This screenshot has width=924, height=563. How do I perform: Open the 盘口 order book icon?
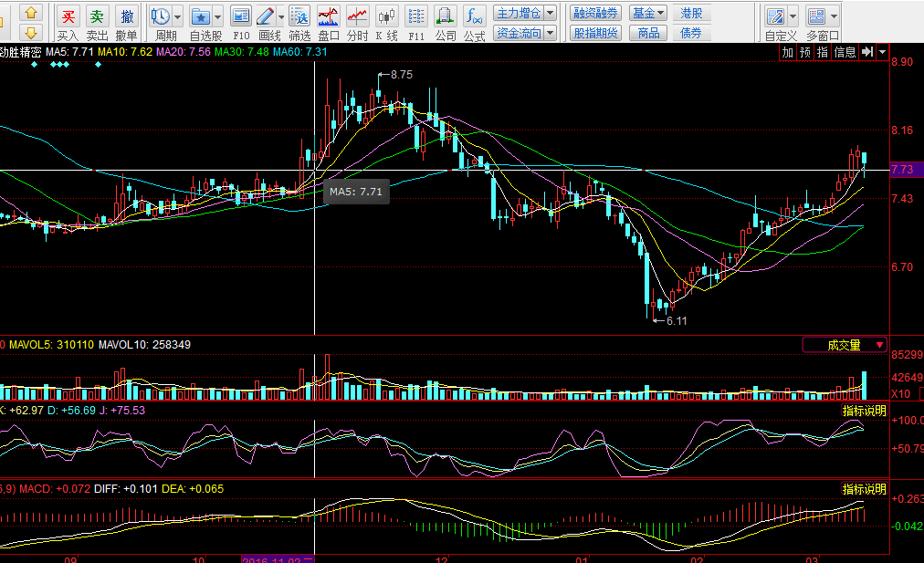pyautogui.click(x=328, y=16)
